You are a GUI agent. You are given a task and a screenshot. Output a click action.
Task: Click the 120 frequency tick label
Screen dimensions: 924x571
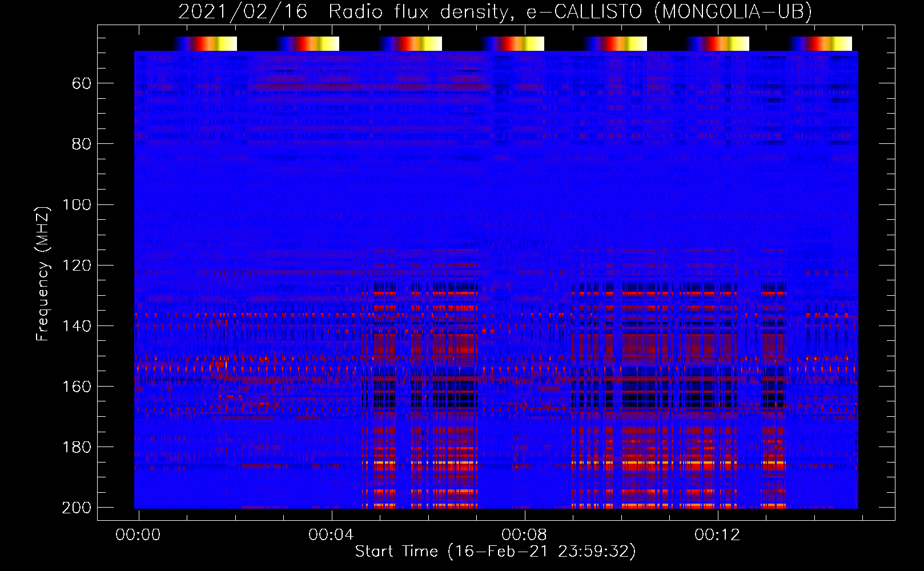click(x=77, y=266)
